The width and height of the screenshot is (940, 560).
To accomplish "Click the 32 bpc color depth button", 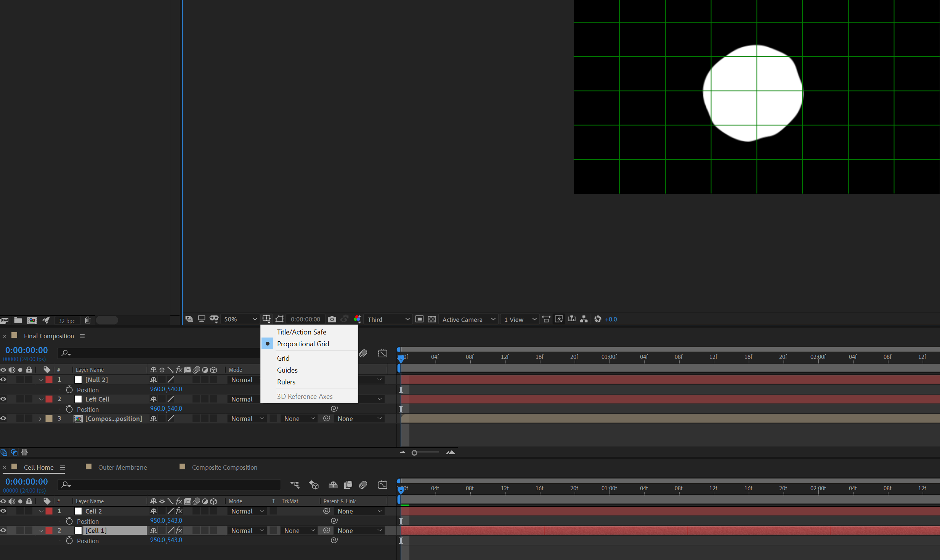I will point(67,321).
